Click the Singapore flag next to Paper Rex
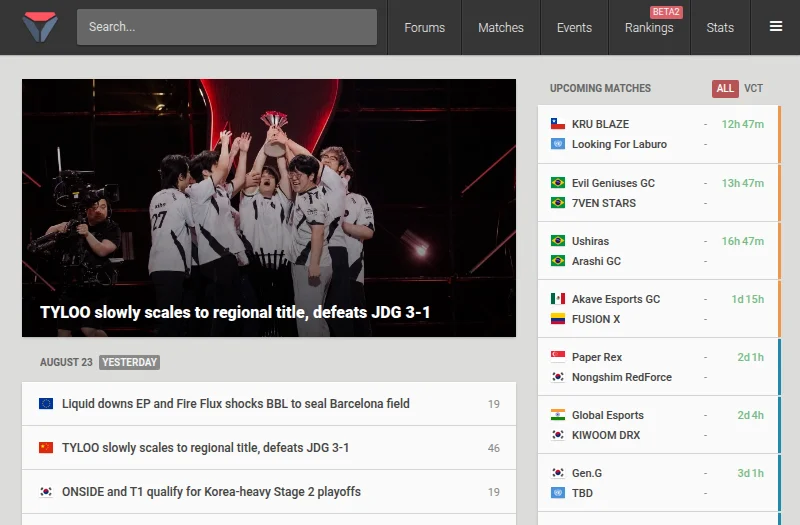 pyautogui.click(x=558, y=357)
